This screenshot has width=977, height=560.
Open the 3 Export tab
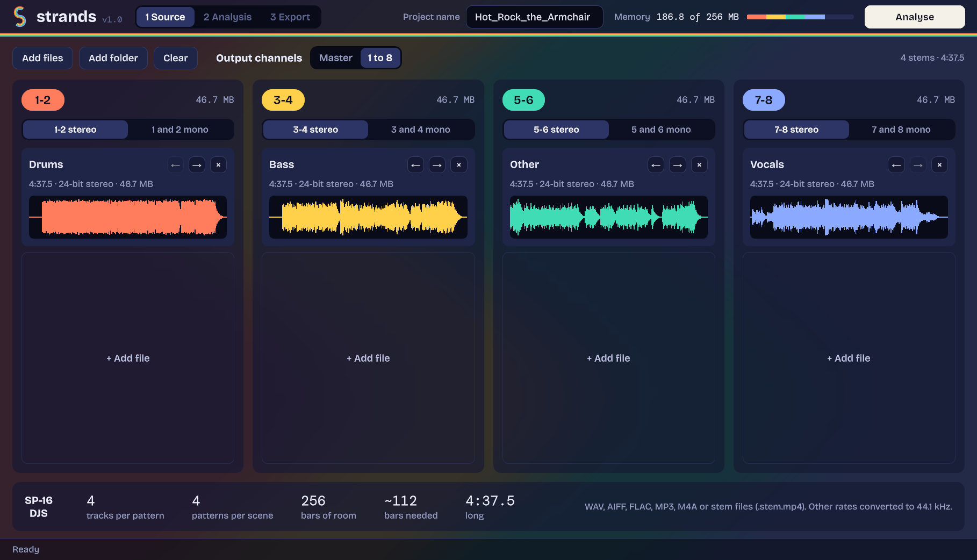pyautogui.click(x=290, y=17)
